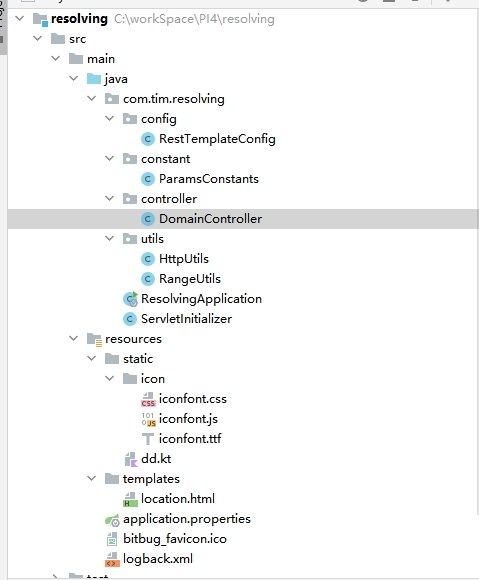Click the iconfont.js file icon
The width and height of the screenshot is (479, 580).
[x=148, y=419]
